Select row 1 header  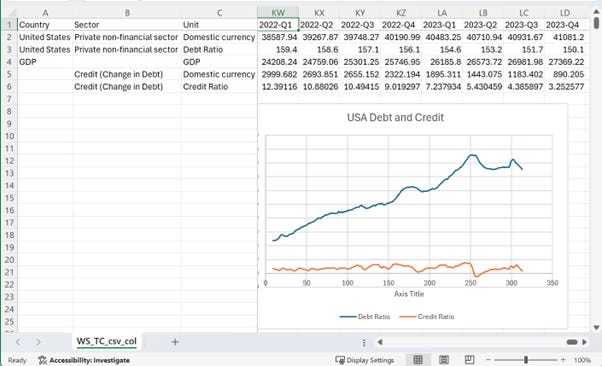click(10, 25)
